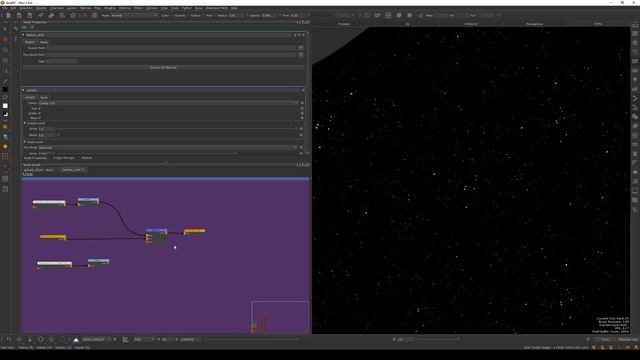Select the central merge node in node graph
The image size is (640, 360).
coord(156,236)
